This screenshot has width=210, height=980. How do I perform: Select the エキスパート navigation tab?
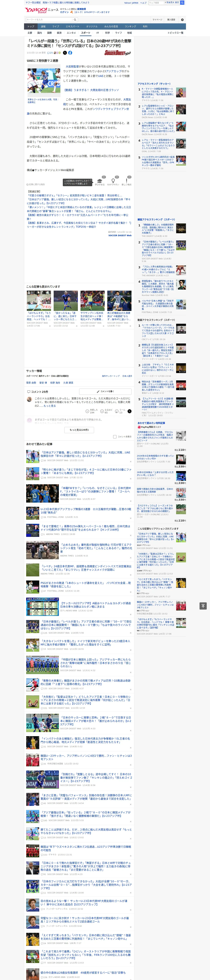[x=72, y=27]
